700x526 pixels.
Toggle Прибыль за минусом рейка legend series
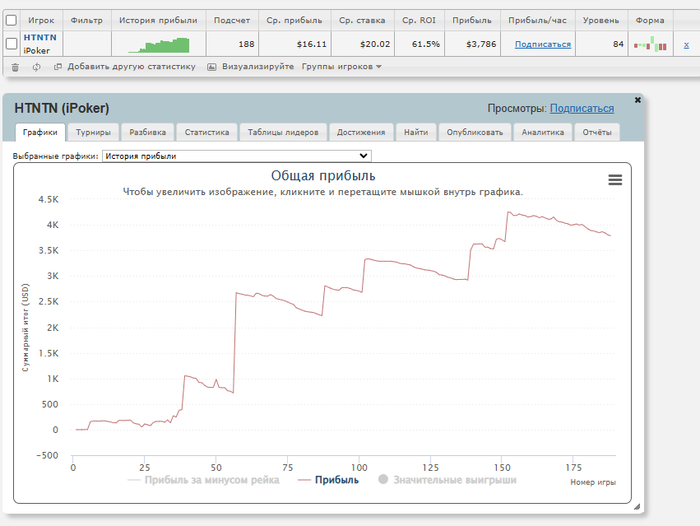pos(204,480)
